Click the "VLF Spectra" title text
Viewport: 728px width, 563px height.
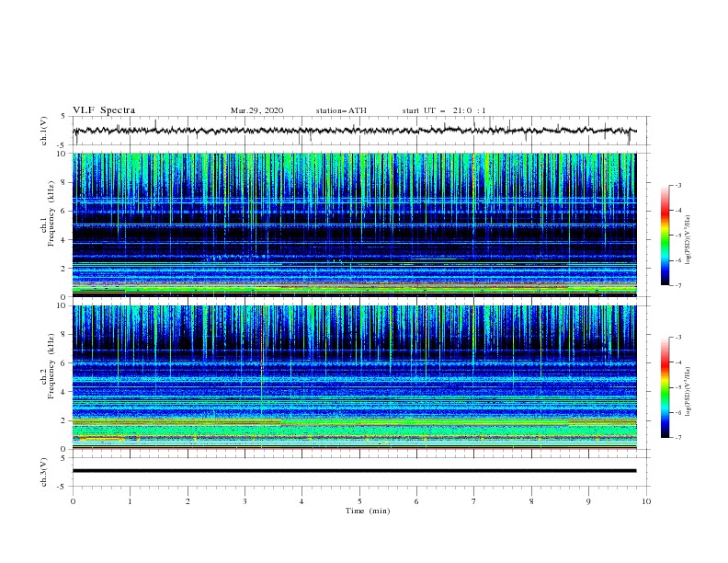coord(104,110)
